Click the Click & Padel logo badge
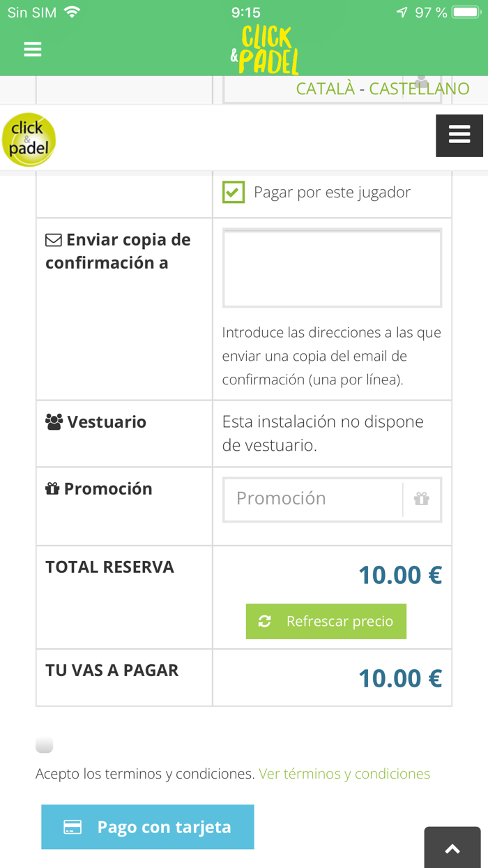This screenshot has width=488, height=868. pos(29,140)
